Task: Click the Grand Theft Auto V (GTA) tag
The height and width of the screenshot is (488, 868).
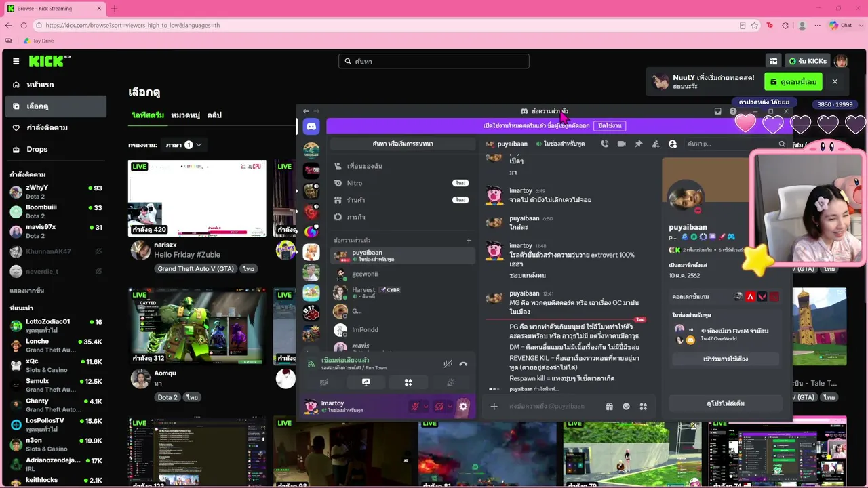Action: (x=196, y=269)
